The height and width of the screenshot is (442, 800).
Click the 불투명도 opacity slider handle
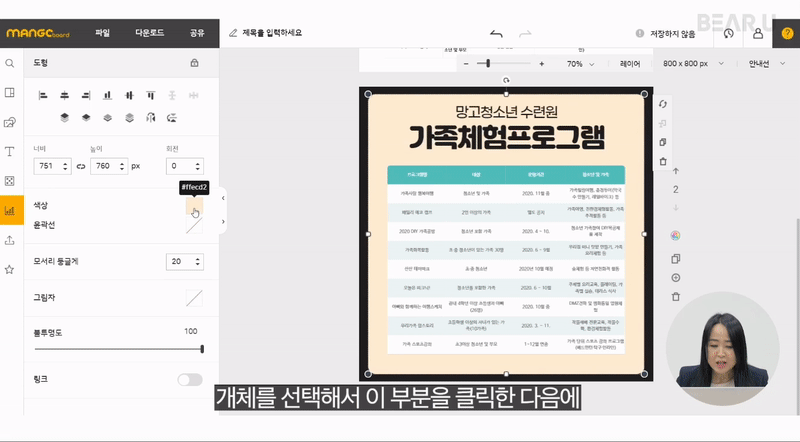tap(202, 349)
